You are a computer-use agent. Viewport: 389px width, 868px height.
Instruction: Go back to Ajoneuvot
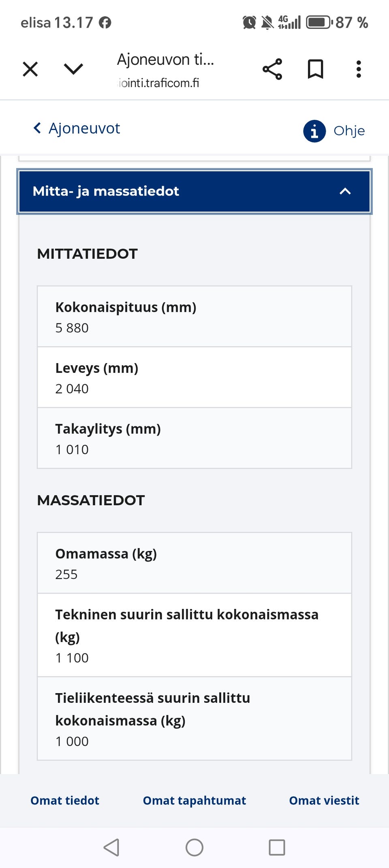pos(77,128)
